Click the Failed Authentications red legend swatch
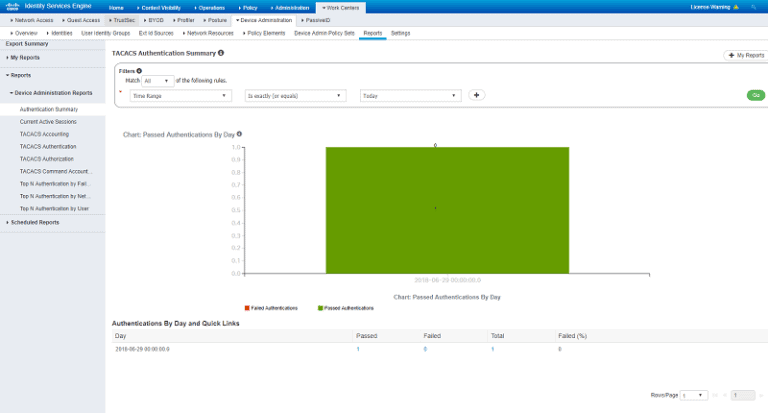Screen dimensions: 768x413 tap(247, 308)
